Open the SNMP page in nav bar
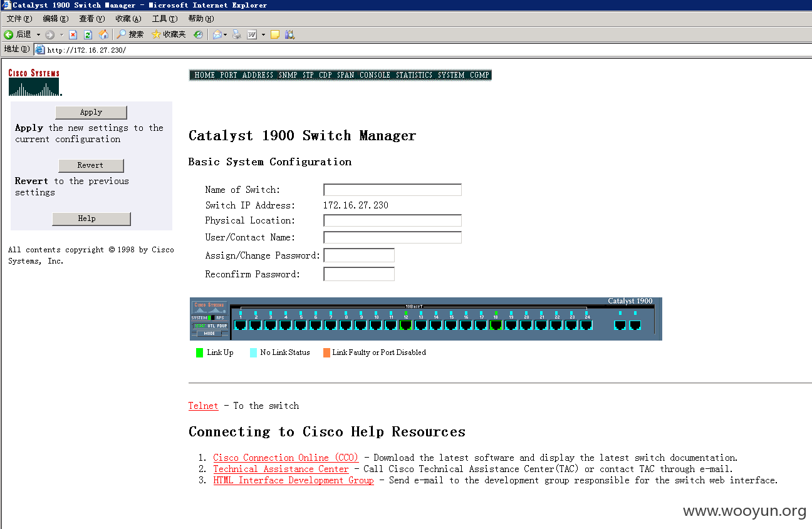Viewport: 812px width, 529px height. 288,75
